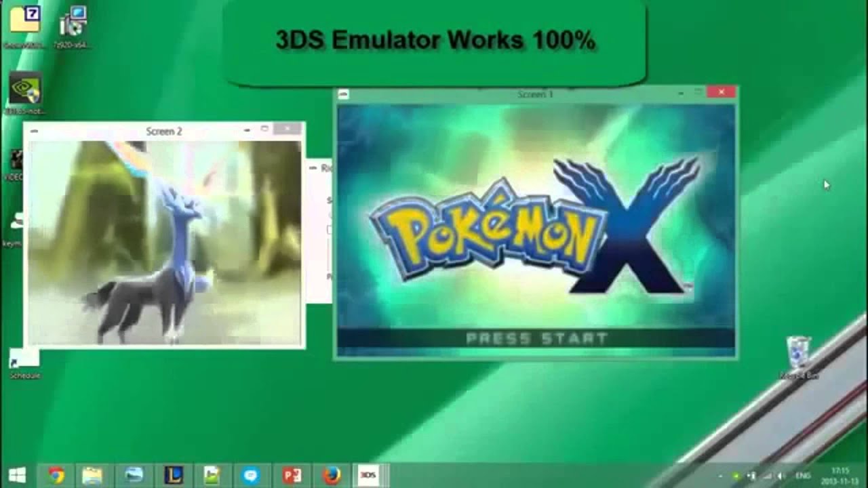
Task: Open the NVIDIA desktop shortcut
Action: (25, 93)
